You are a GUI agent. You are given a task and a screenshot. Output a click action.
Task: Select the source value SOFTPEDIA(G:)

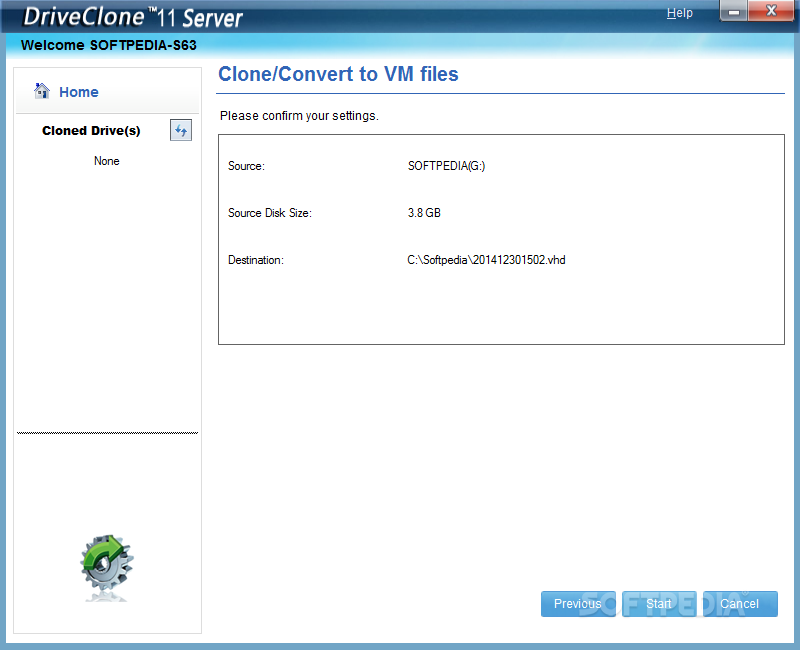[446, 166]
